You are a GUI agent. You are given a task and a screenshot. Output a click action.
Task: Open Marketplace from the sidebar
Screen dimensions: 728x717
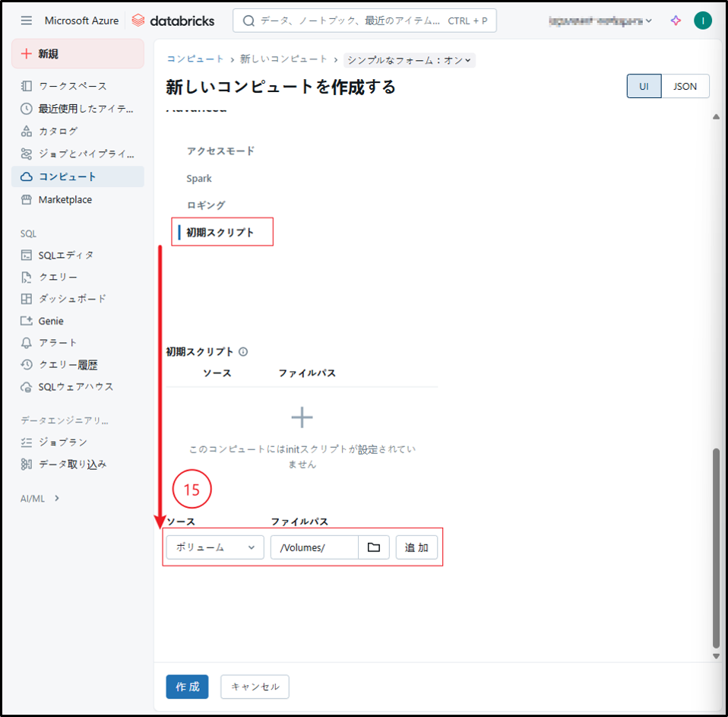(x=65, y=199)
